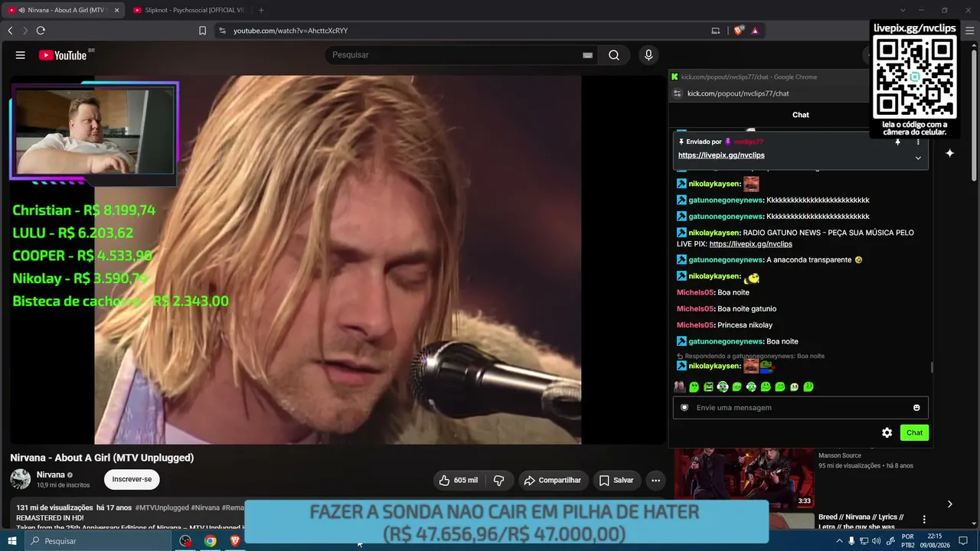
Task: Open the tab search dropdown arrow
Action: (x=903, y=10)
